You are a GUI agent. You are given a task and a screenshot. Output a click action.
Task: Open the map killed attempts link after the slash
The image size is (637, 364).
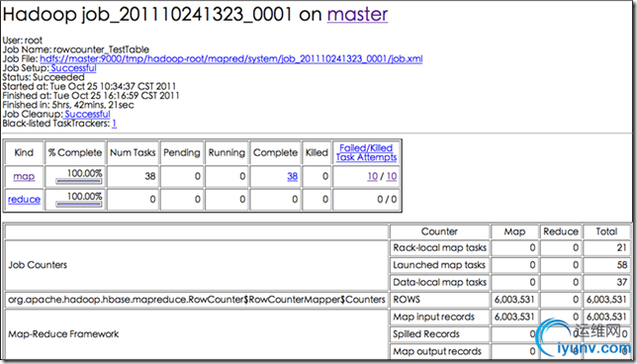click(392, 176)
